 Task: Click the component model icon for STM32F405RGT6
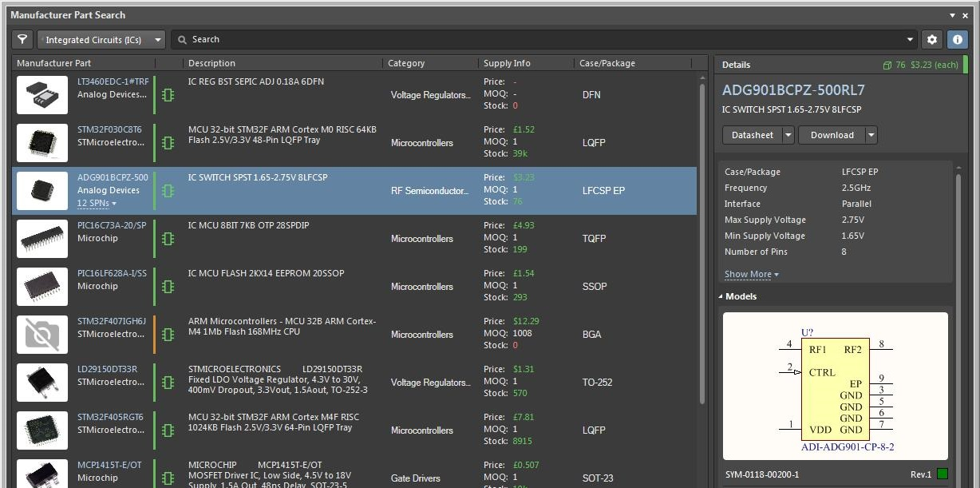[x=168, y=430]
